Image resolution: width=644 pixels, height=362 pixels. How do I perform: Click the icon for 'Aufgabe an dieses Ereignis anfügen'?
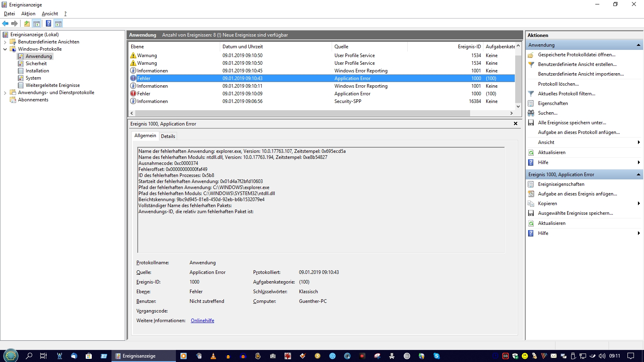531,194
